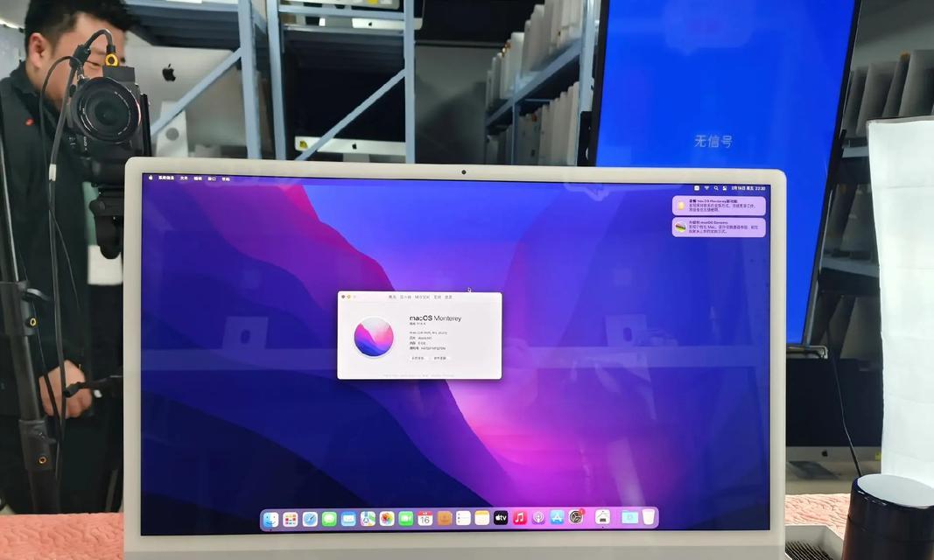Launch Safari from the Dock
Screen dimensions: 934x560
click(x=310, y=519)
